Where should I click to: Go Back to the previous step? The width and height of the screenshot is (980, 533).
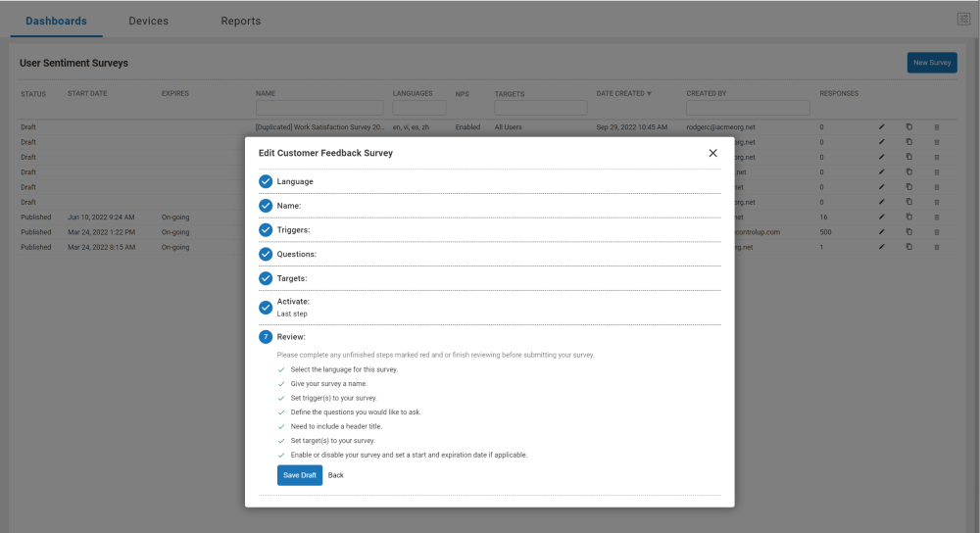(335, 475)
